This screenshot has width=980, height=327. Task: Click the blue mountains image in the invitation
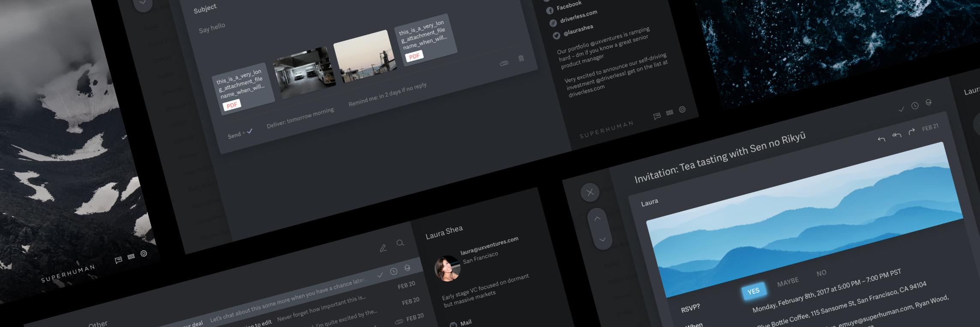click(x=804, y=220)
